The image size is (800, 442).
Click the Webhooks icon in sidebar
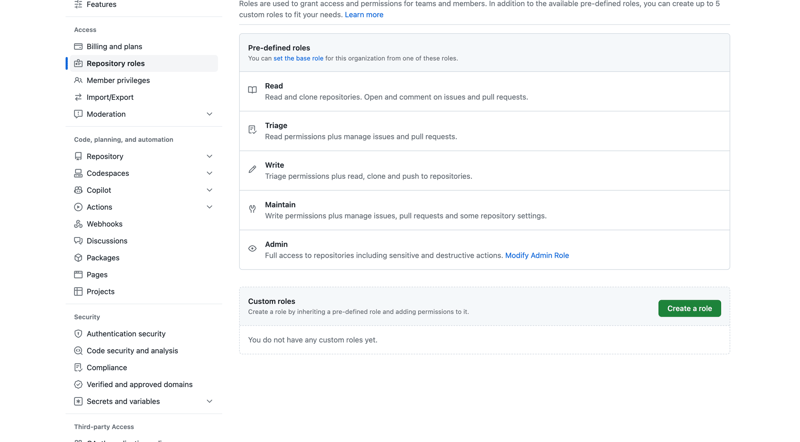click(x=78, y=224)
